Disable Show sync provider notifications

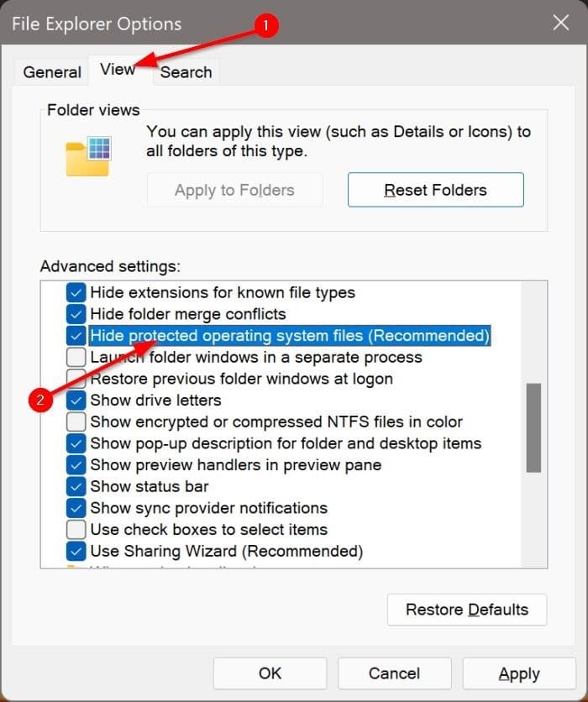pyautogui.click(x=76, y=508)
